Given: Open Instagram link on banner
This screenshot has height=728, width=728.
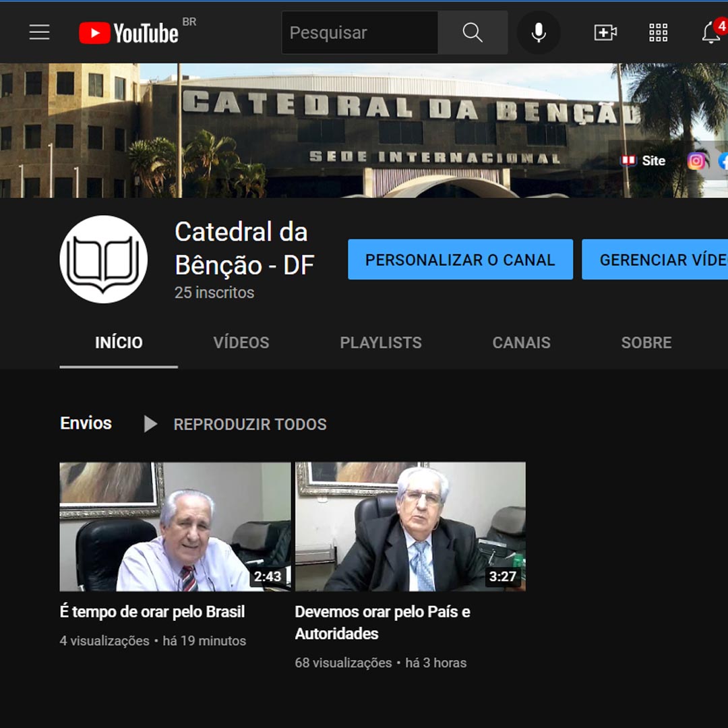Looking at the screenshot, I should point(696,161).
